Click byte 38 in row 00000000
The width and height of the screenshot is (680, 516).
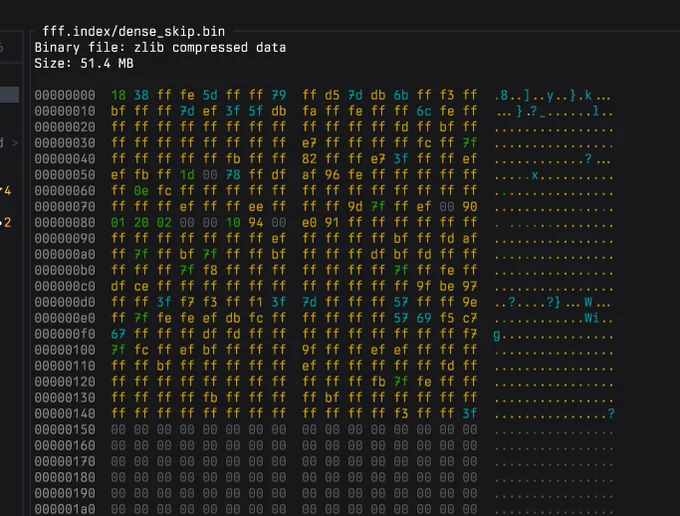tap(141, 95)
